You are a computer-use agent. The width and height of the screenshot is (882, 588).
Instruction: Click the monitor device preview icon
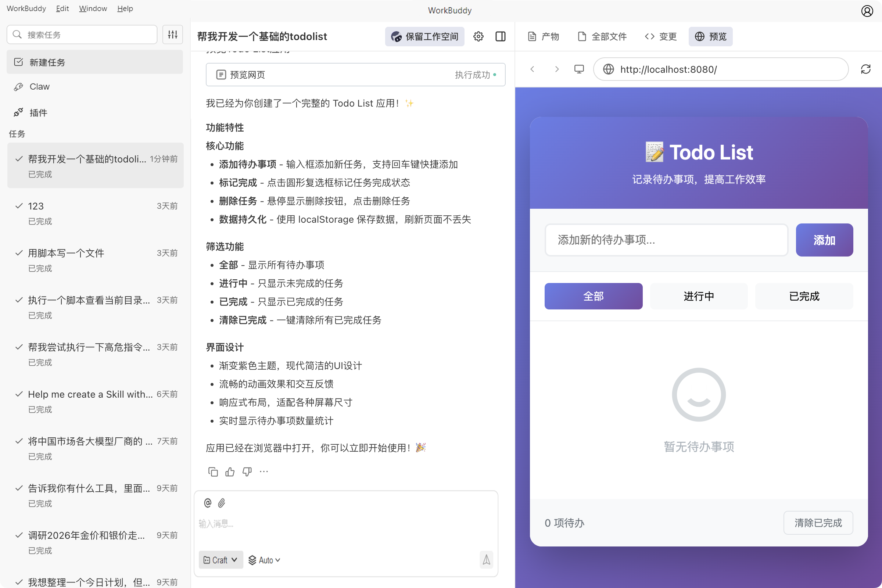pyautogui.click(x=578, y=69)
